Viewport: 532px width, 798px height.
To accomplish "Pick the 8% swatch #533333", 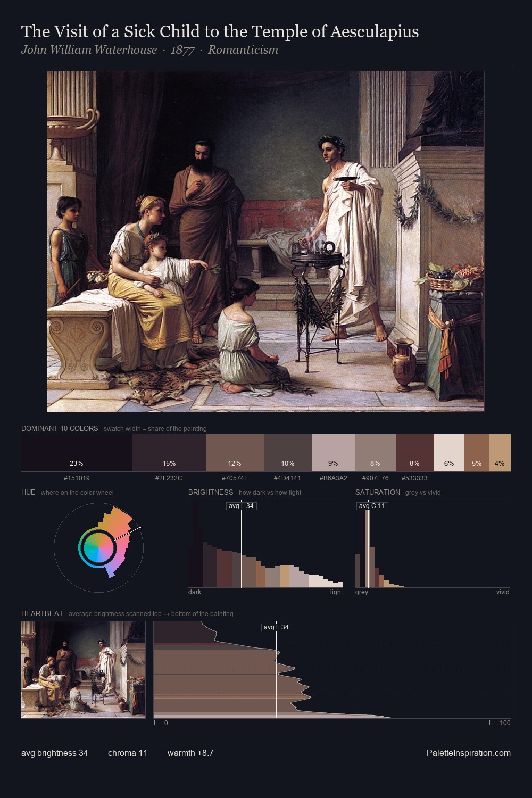I will pyautogui.click(x=415, y=453).
